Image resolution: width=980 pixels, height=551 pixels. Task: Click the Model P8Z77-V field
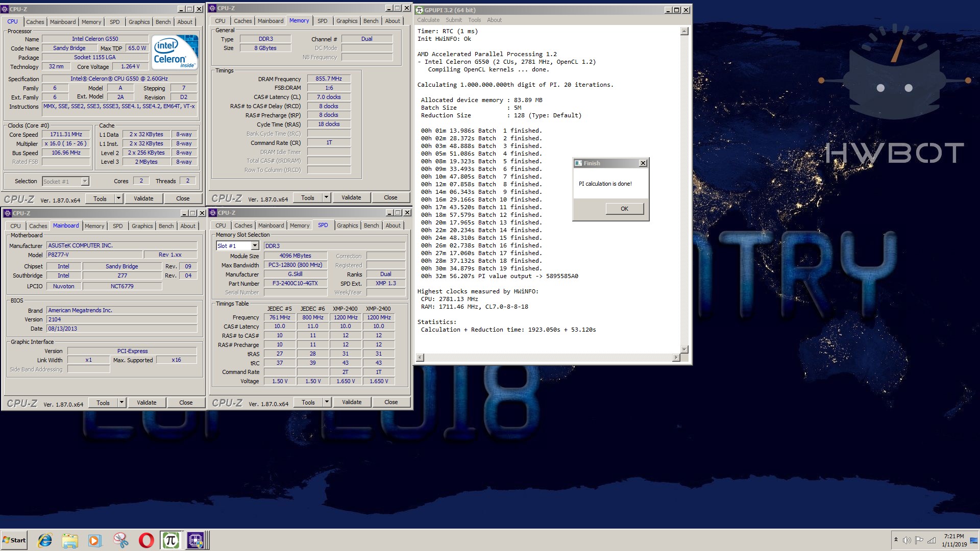pyautogui.click(x=94, y=255)
